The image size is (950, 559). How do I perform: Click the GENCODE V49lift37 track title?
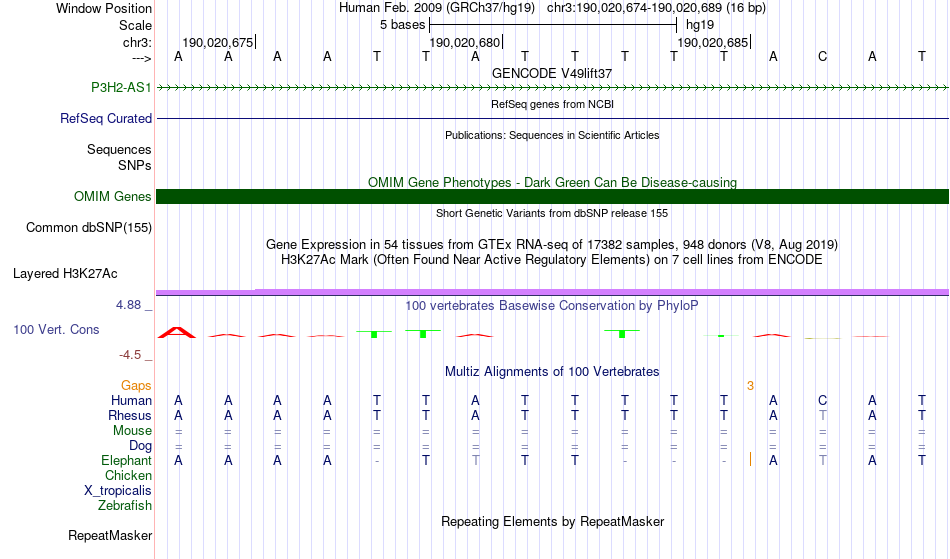pos(552,73)
